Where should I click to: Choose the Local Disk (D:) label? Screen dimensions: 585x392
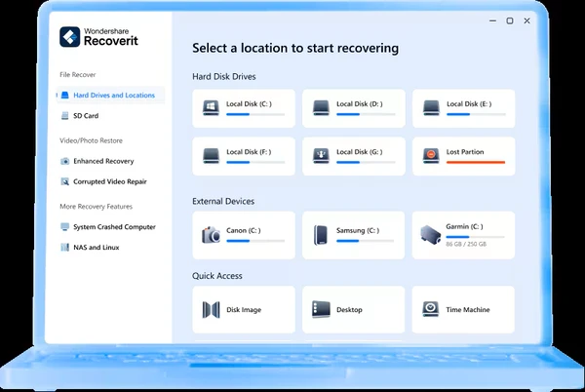[x=359, y=104]
